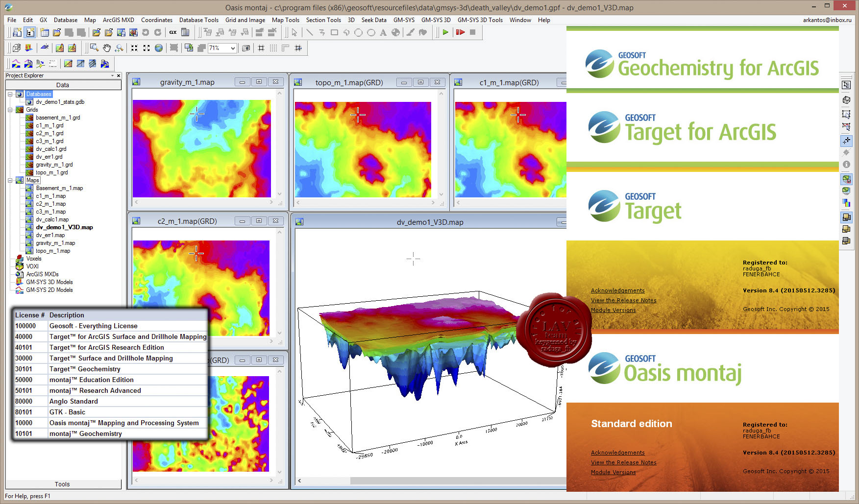The height and width of the screenshot is (504, 859).
Task: Select basement_m_1.grd grid item
Action: [58, 118]
